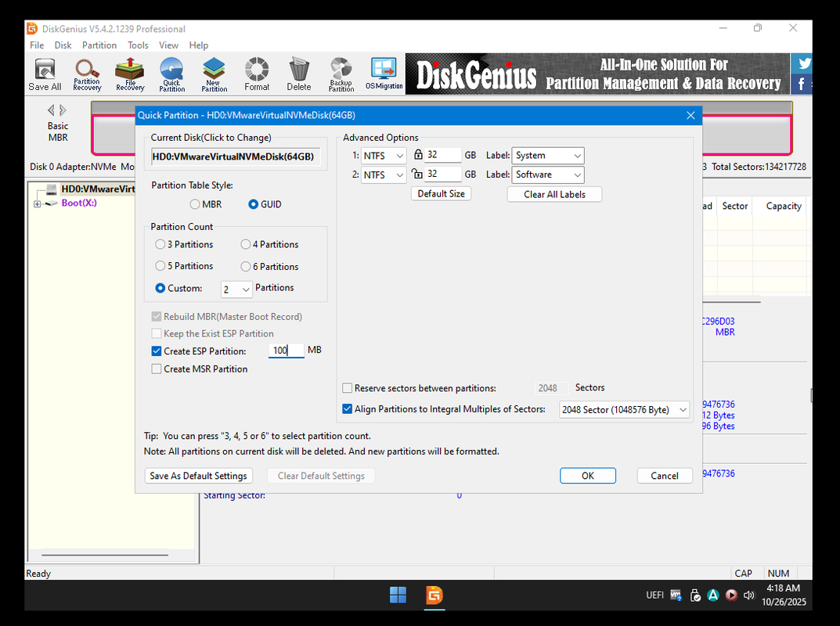Enable Create MSR Partition checkbox
The width and height of the screenshot is (840, 626).
[157, 369]
